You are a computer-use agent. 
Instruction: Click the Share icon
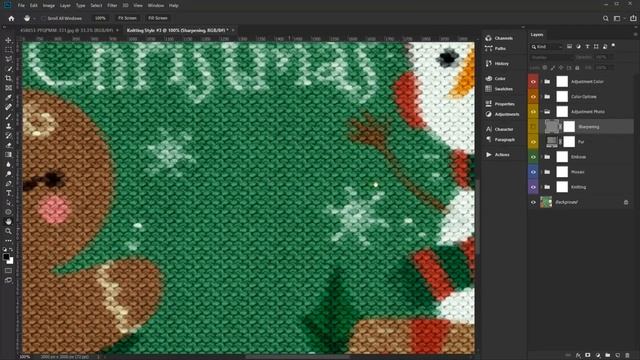(x=633, y=18)
